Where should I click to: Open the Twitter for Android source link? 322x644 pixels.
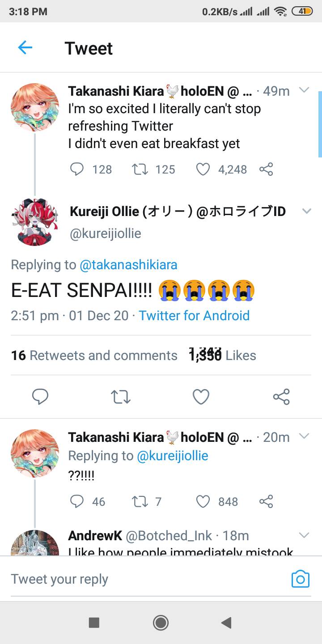coord(194,316)
